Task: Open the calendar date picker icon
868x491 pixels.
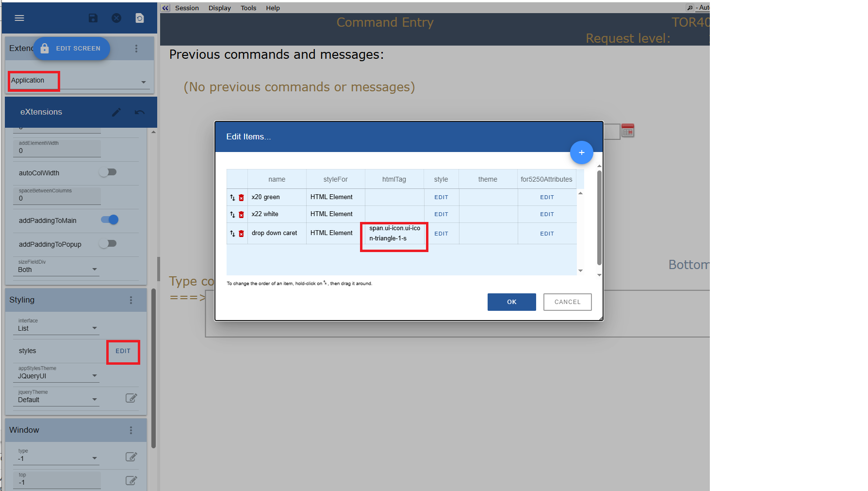Action: coord(628,131)
